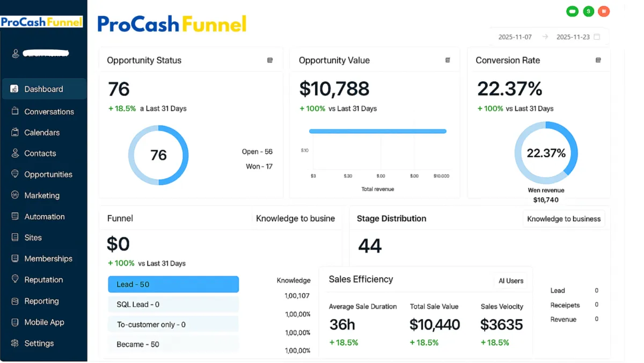Click the Settings gear icon in sidebar
This screenshot has width=644, height=363.
14,343
